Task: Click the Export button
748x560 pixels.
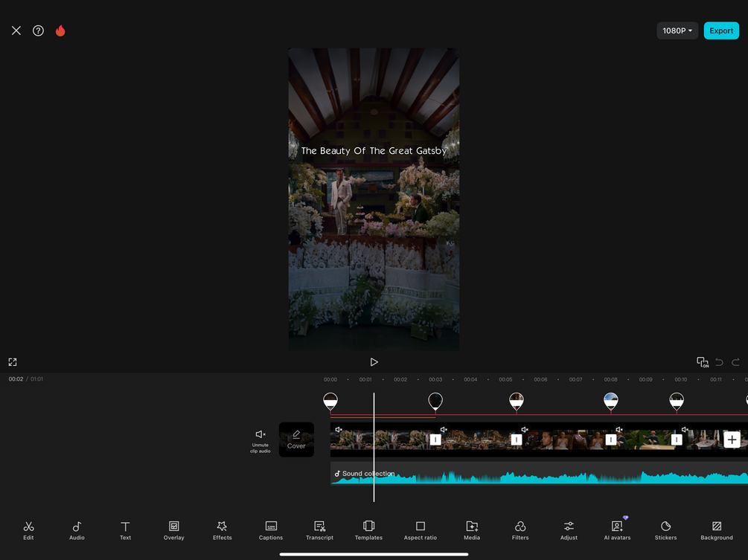Action: (x=721, y=30)
